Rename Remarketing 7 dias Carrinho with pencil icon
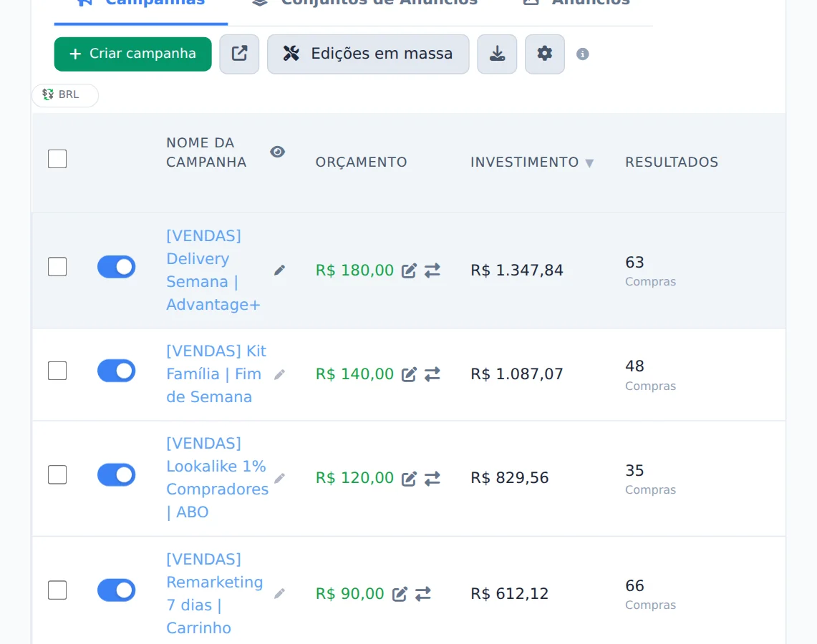 [x=280, y=593]
